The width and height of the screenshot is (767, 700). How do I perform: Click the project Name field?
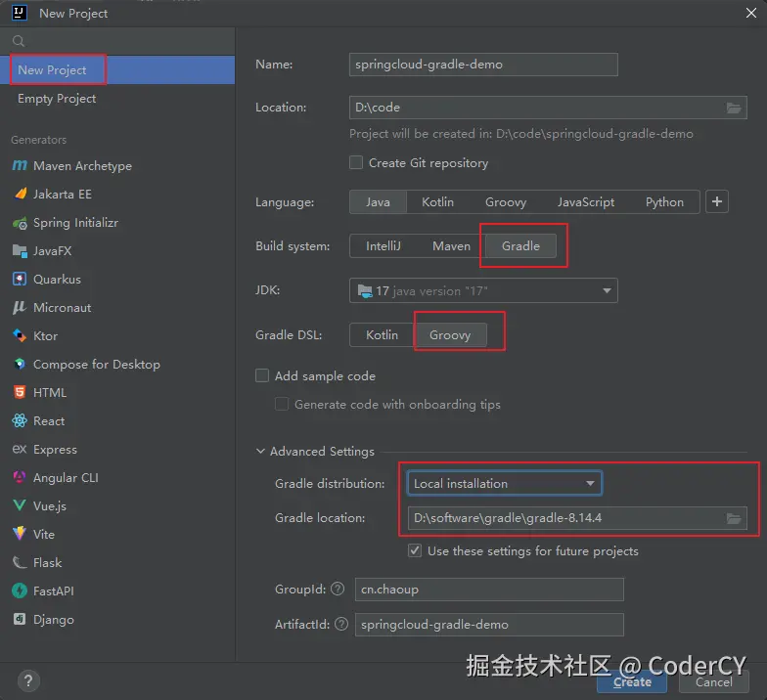tap(483, 65)
